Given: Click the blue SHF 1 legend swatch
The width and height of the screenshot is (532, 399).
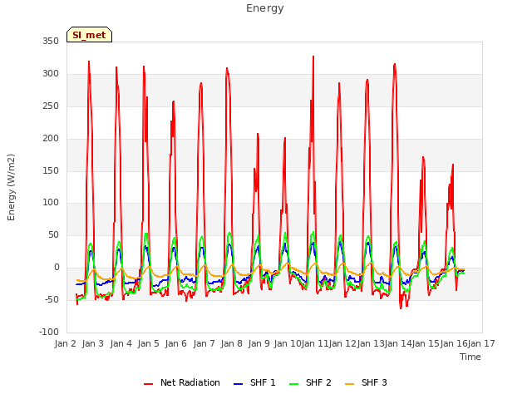Looking at the screenshot, I should click(239, 384).
